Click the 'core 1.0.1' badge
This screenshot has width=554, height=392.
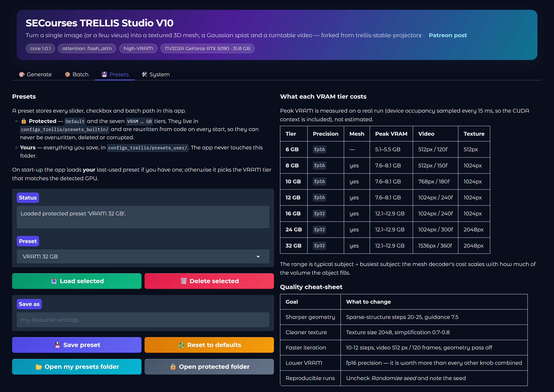click(40, 49)
